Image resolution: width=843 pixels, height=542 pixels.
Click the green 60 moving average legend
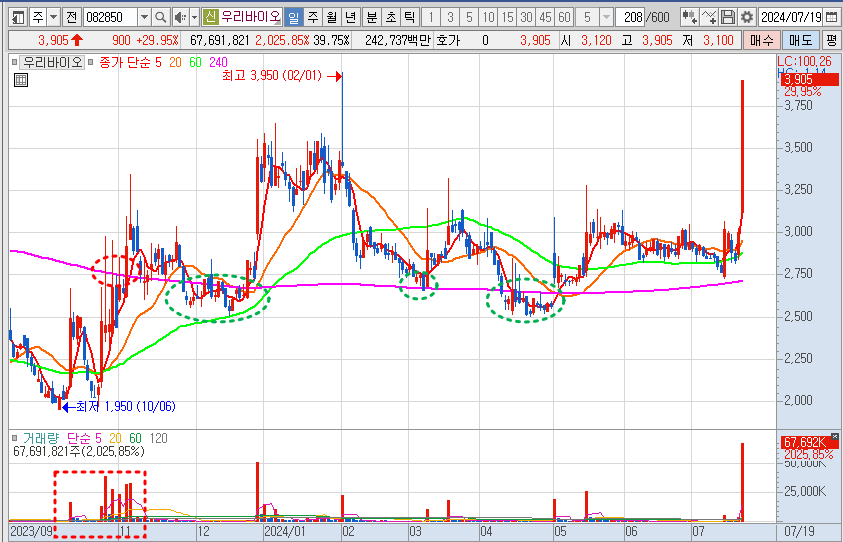[195, 62]
